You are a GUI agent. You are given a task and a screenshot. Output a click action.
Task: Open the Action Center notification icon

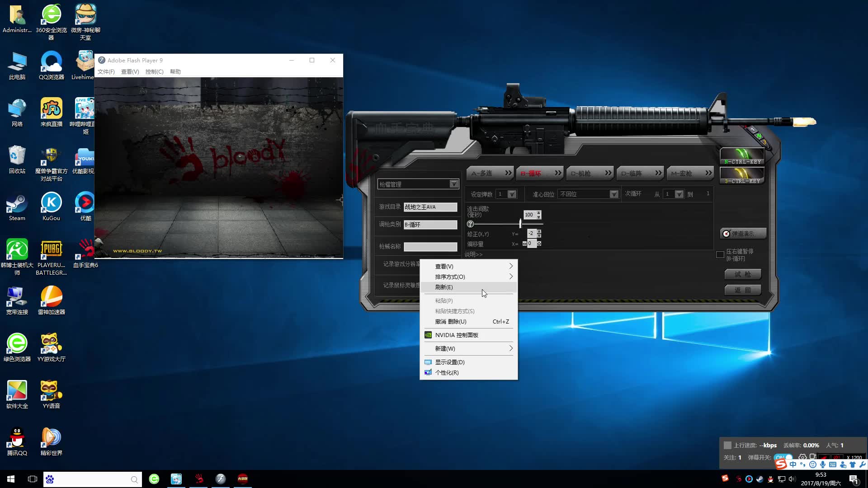[854, 479]
